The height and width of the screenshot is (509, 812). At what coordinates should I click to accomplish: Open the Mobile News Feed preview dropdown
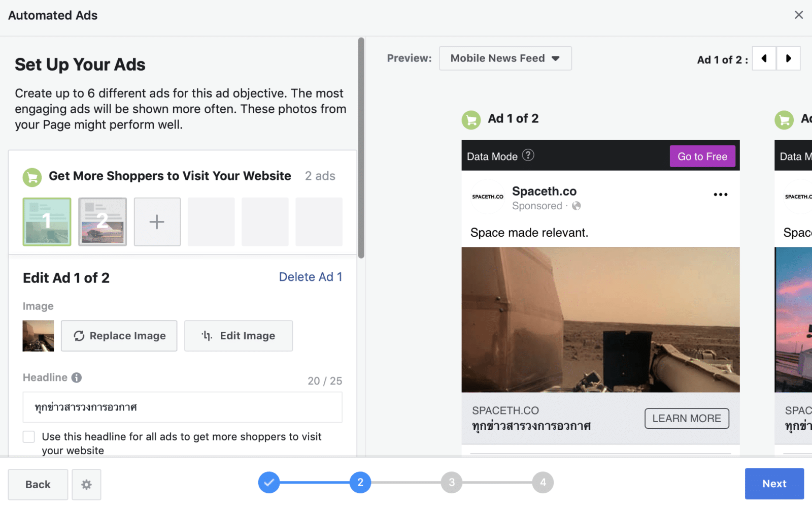coord(505,58)
